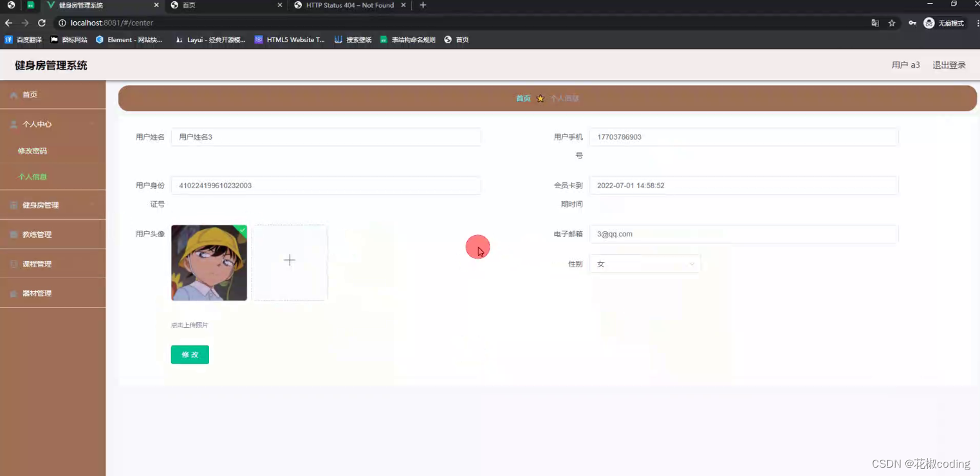Open the 健身房管理 sidebar section icon

(14, 204)
